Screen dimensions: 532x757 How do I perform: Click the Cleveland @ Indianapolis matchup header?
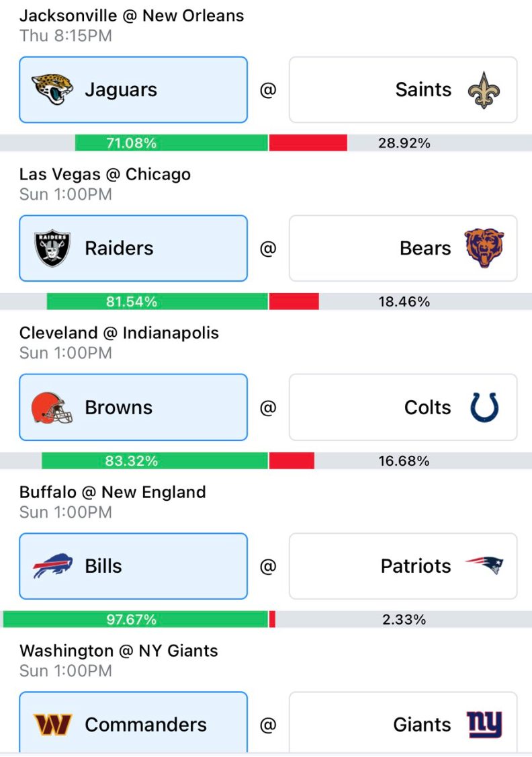[x=119, y=333]
